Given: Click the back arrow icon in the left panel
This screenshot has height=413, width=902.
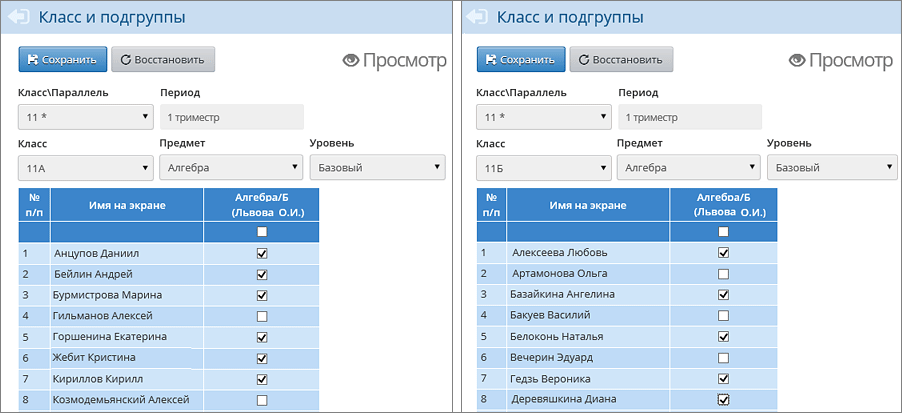Looking at the screenshot, I should [18, 17].
